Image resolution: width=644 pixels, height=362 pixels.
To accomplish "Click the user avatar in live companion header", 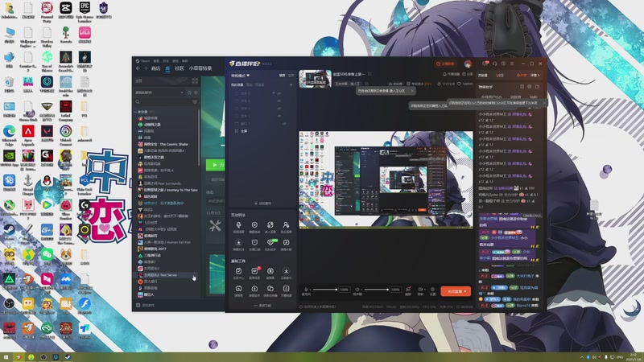I will point(468,64).
